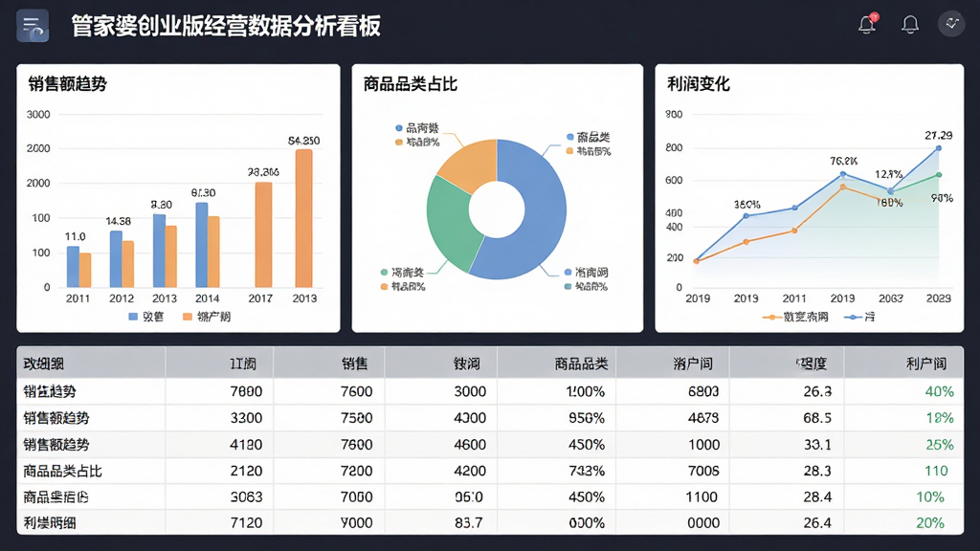This screenshot has height=551, width=980.
Task: Select the blue bar for 2011
Action: click(73, 267)
